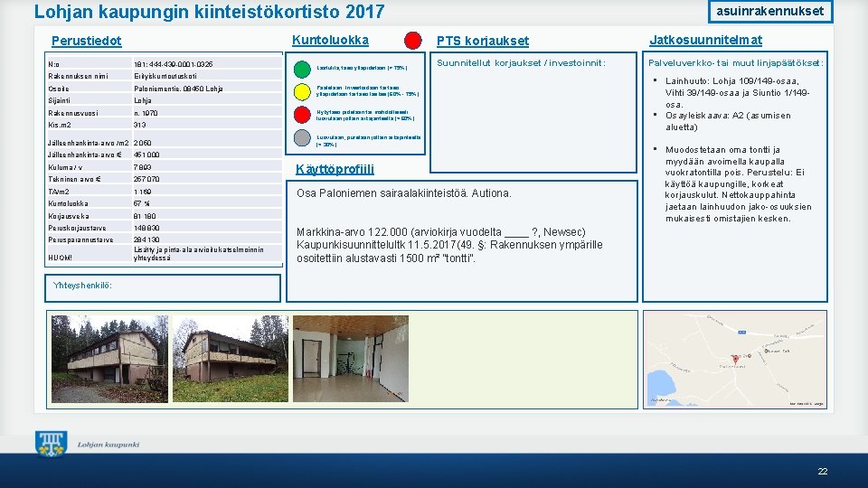
Task: Click the asuinrakennukset label box
Action: (770, 11)
